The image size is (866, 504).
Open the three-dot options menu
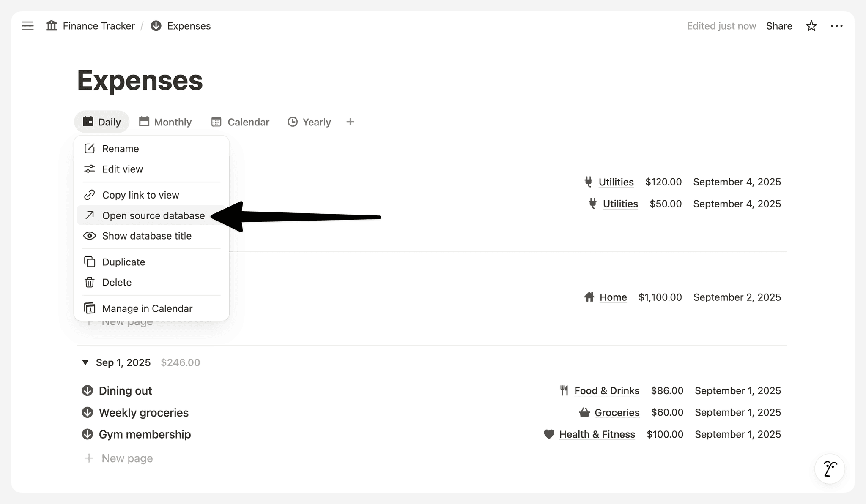(x=837, y=26)
